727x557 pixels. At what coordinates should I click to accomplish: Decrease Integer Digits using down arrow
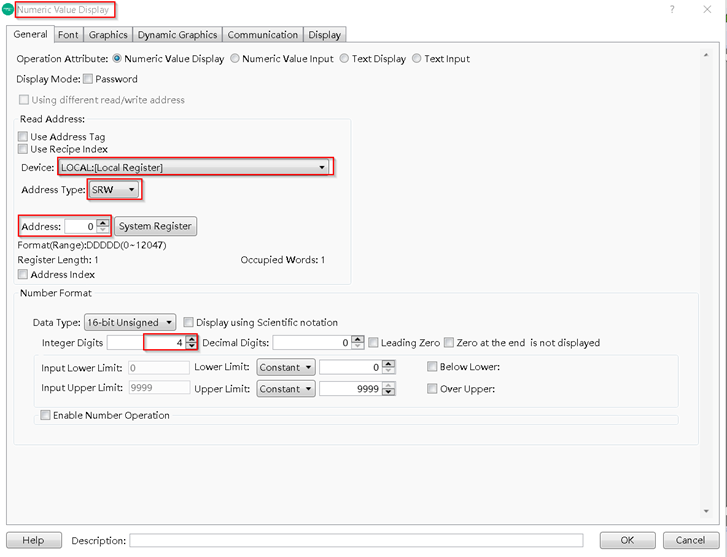click(x=191, y=347)
